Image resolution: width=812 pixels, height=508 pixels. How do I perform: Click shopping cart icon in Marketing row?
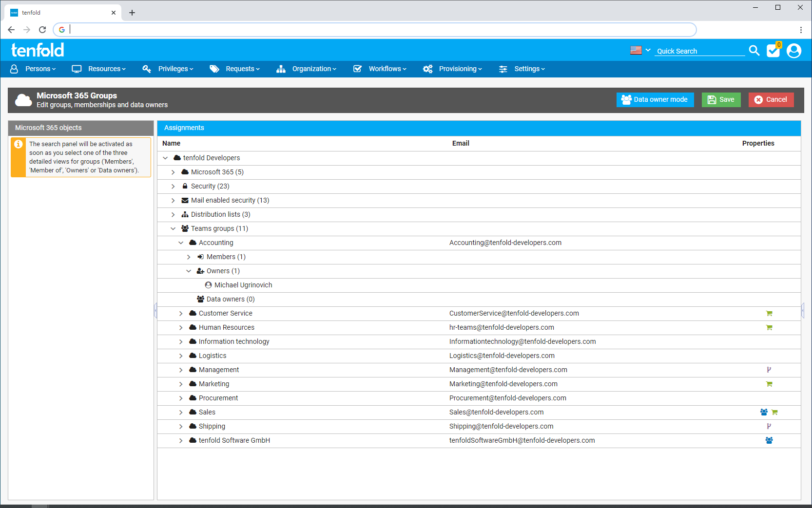coord(769,384)
